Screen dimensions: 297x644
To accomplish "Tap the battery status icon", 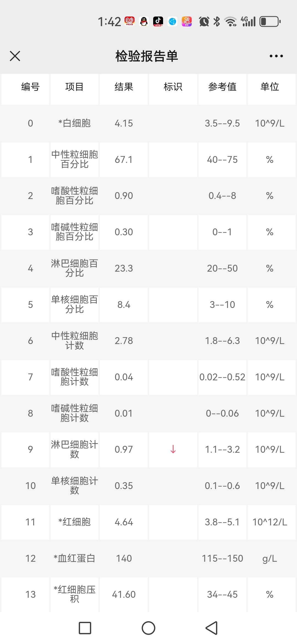I will click(x=270, y=21).
